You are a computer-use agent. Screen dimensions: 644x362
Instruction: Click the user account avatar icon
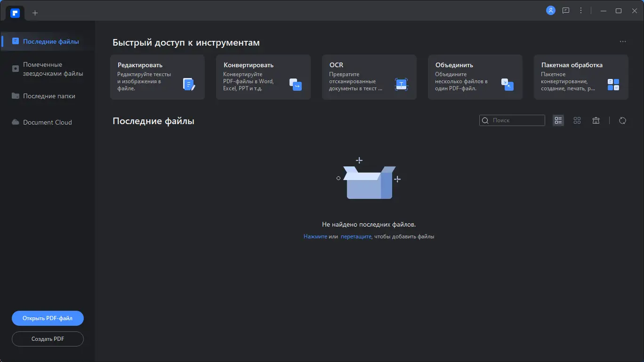pyautogui.click(x=550, y=10)
